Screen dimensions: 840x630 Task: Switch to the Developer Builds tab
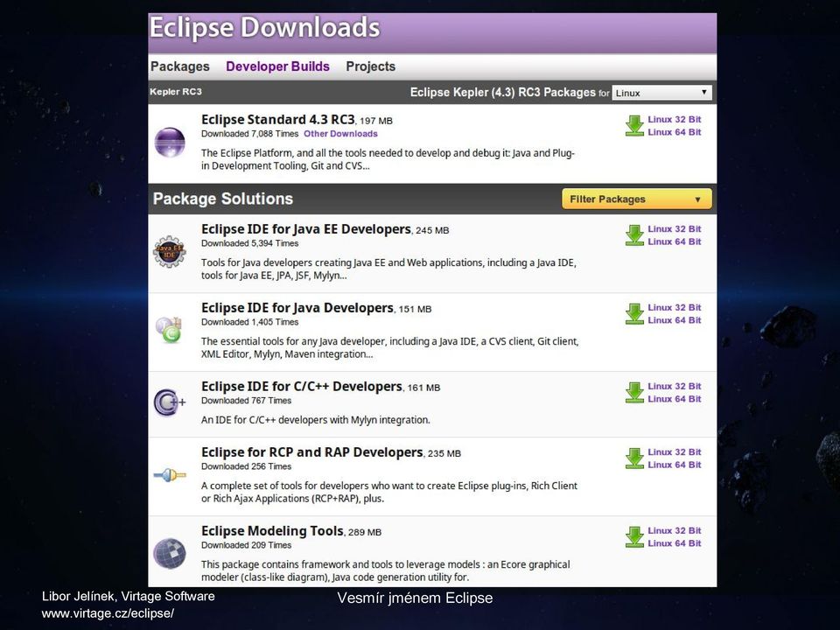pyautogui.click(x=277, y=66)
